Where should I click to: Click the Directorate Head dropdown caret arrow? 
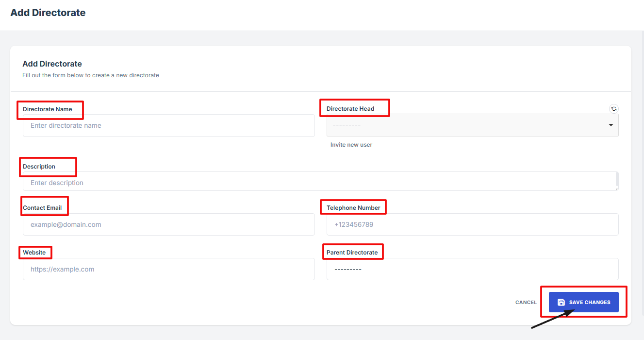point(611,125)
